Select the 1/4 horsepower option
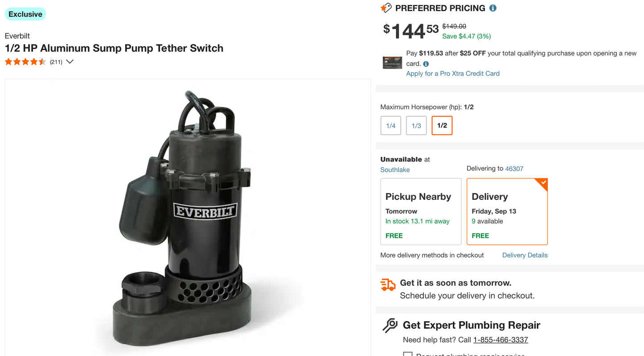644x356 pixels. (x=391, y=126)
